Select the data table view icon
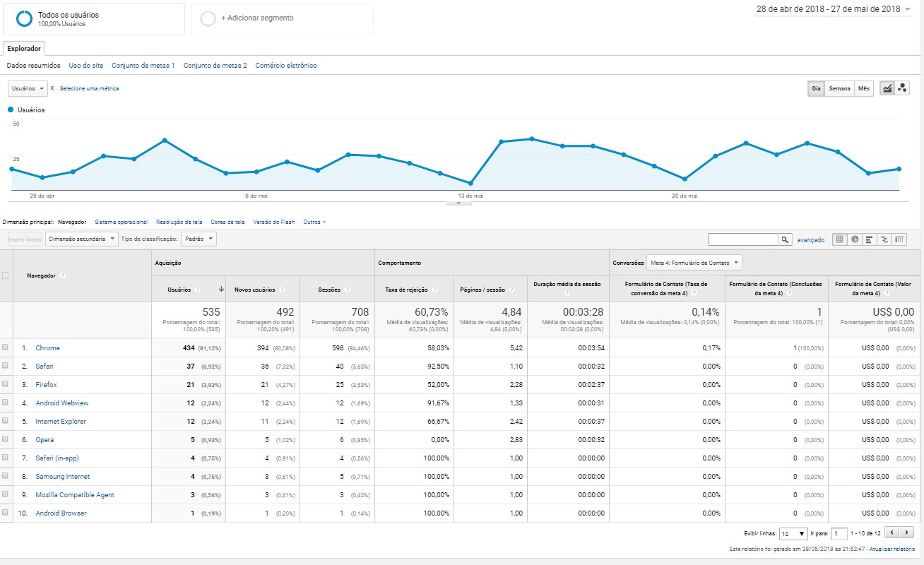The image size is (924, 565). tap(840, 239)
